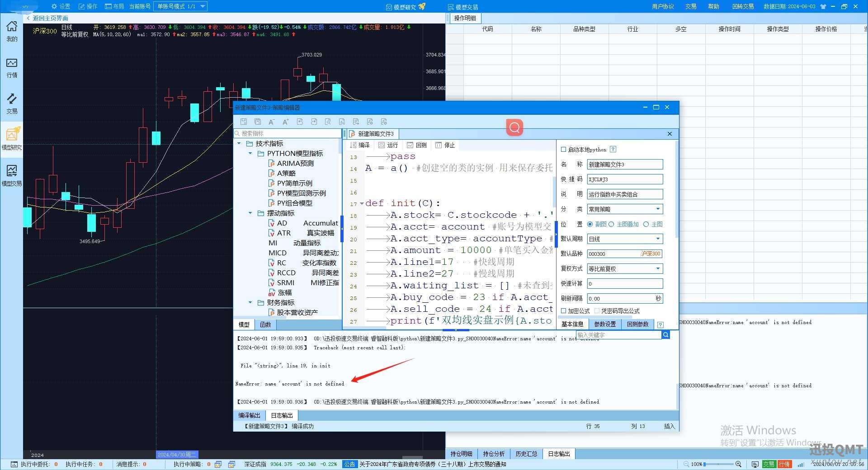Select the 主图 radio button
868x470 pixels.
[x=646, y=224]
